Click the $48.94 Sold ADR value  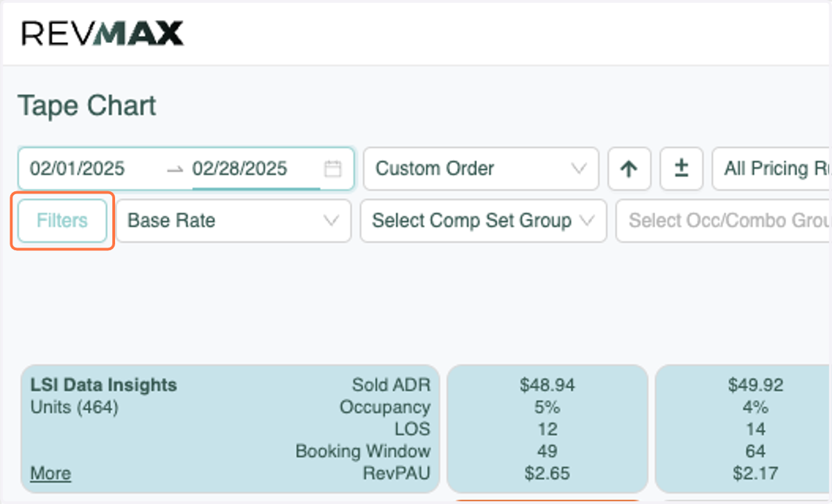coord(547,385)
